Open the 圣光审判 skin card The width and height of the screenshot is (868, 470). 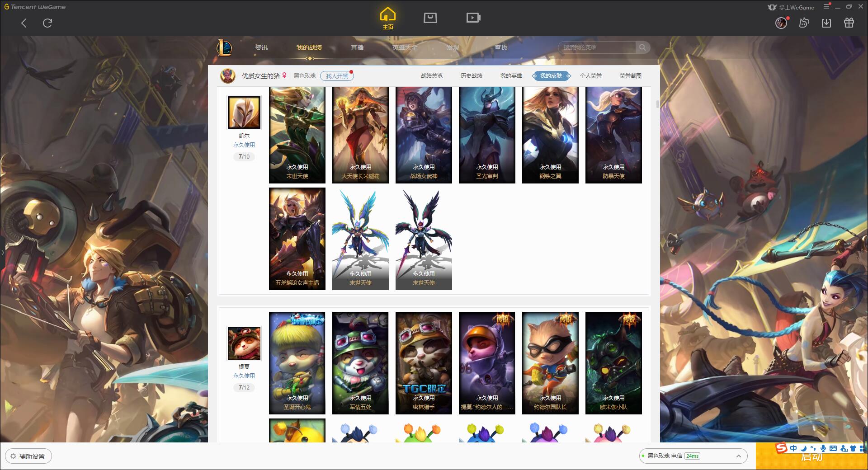487,135
